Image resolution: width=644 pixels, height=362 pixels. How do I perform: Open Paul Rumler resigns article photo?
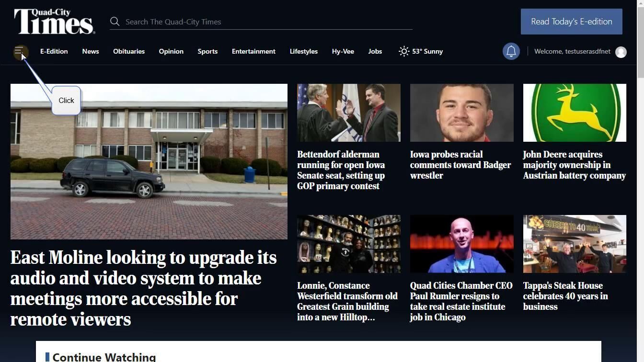pos(462,244)
